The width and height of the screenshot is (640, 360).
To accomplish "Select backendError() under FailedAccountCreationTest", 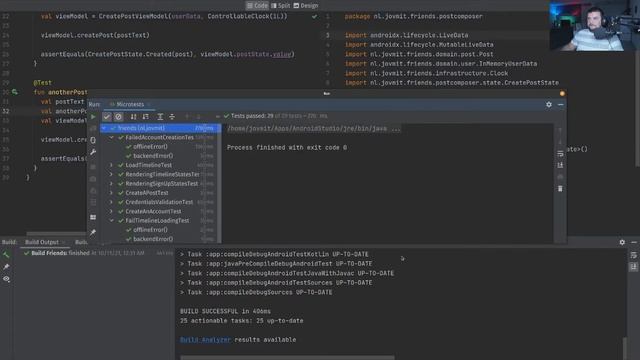I will [153, 156].
